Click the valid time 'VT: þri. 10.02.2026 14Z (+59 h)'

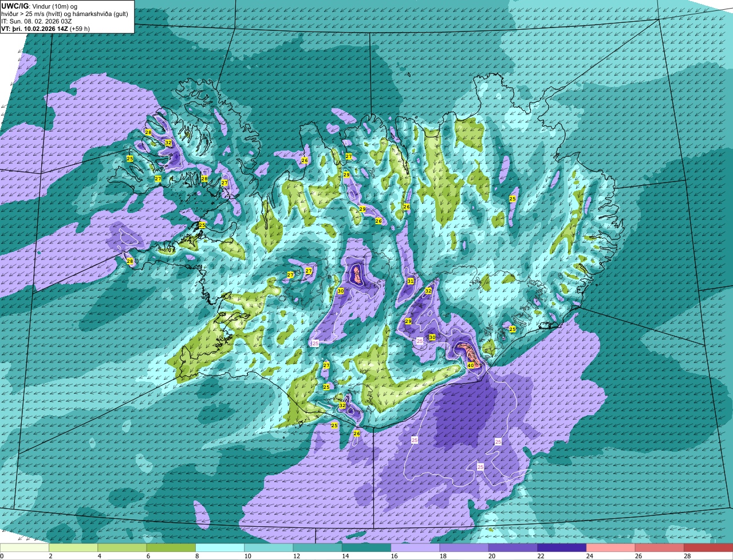pos(45,29)
